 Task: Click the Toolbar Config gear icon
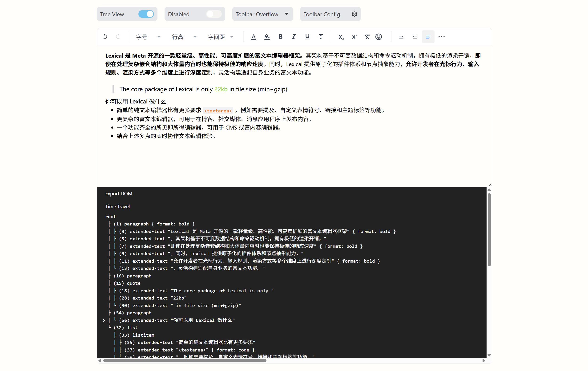[354, 14]
